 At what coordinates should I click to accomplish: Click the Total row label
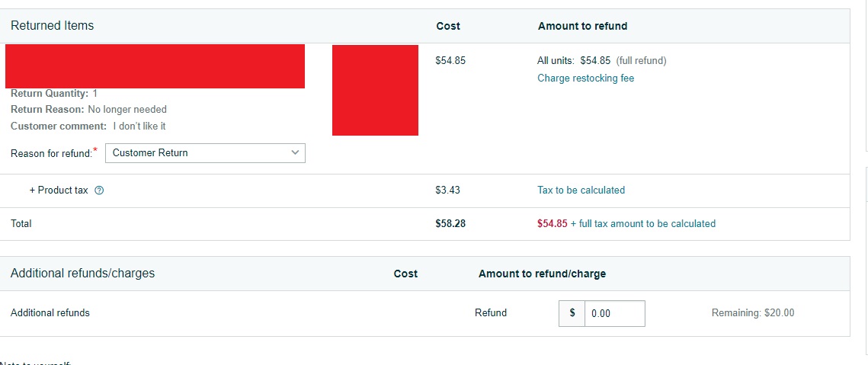pyautogui.click(x=21, y=224)
